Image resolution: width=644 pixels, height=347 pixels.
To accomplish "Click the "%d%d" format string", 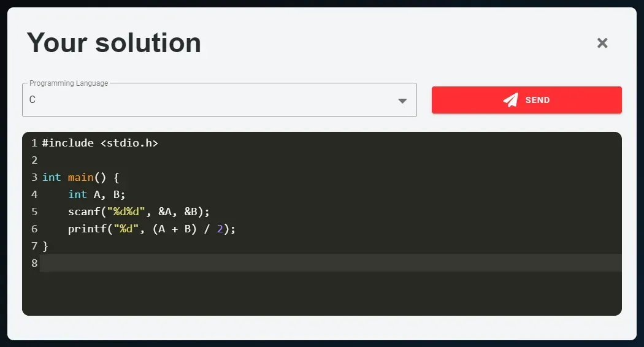I will (126, 212).
